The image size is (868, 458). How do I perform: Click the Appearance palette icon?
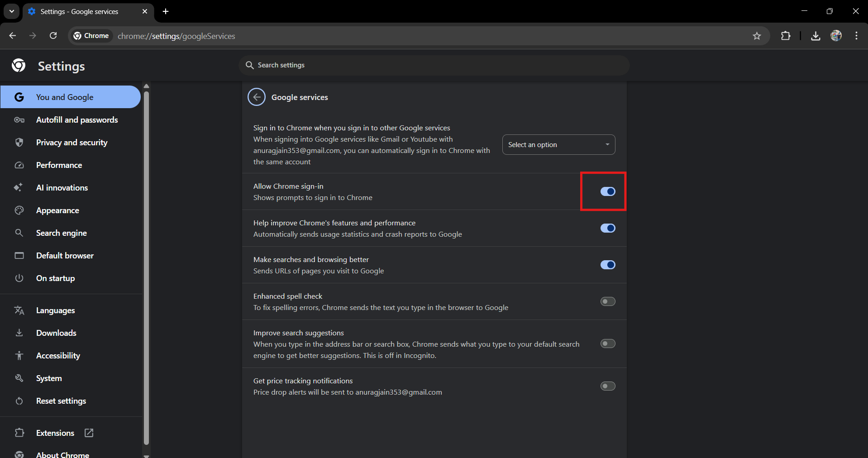tap(19, 210)
